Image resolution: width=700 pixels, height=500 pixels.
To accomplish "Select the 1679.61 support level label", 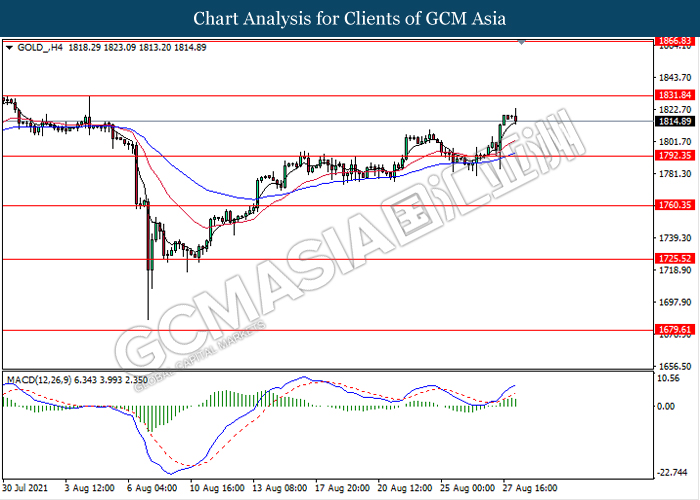I will click(675, 330).
